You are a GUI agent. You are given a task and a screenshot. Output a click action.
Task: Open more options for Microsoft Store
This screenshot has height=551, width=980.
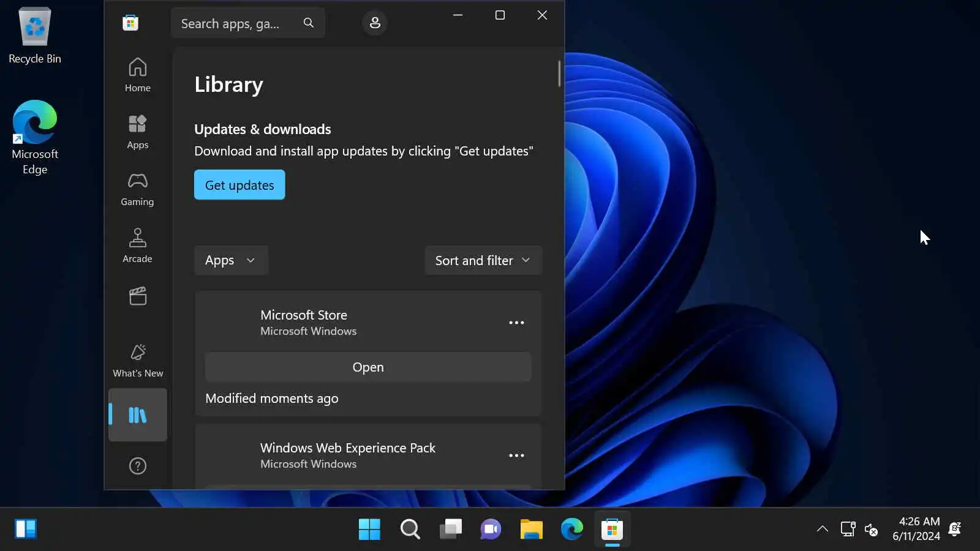[516, 323]
